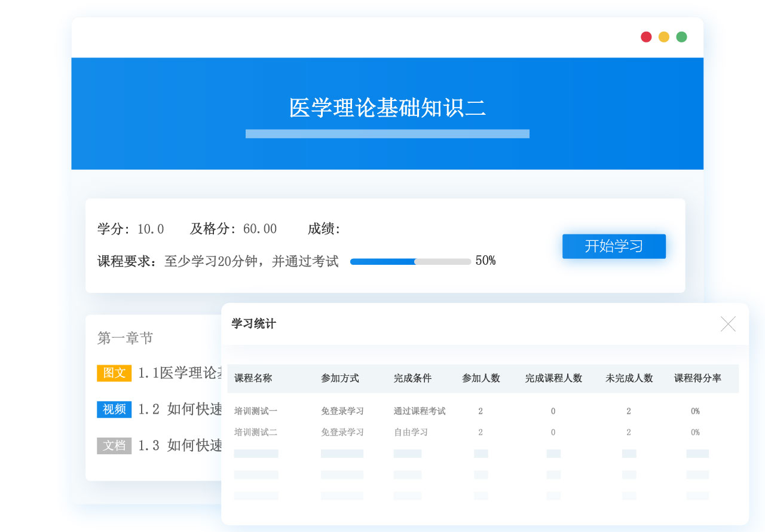This screenshot has width=765, height=532.
Task: Click the 课程名称 column header
Action: click(x=253, y=378)
